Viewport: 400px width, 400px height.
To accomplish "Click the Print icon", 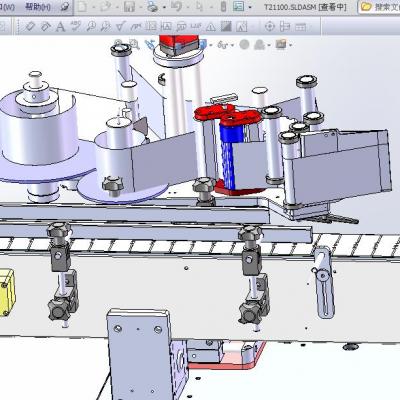I will click(x=153, y=6).
